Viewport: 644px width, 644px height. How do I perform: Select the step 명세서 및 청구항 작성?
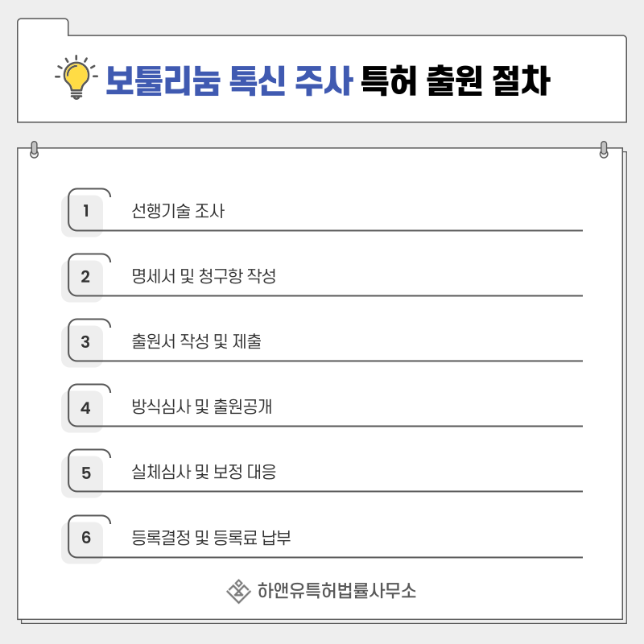[204, 277]
